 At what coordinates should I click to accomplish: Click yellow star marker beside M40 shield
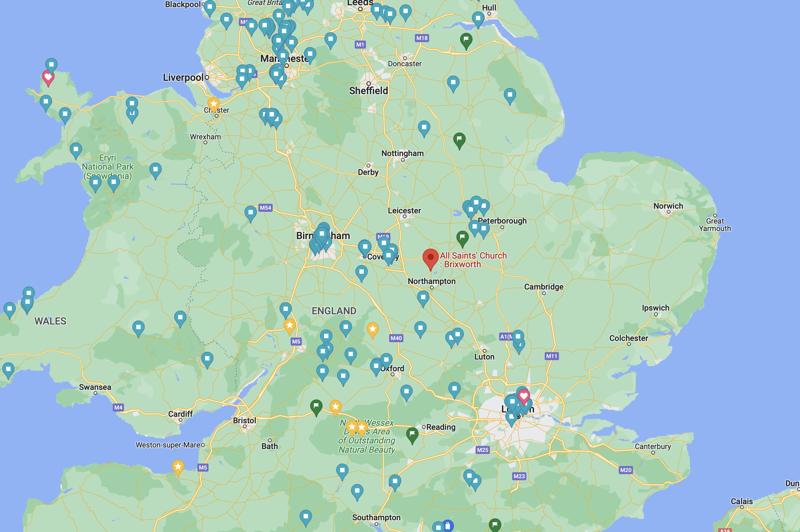click(x=373, y=329)
